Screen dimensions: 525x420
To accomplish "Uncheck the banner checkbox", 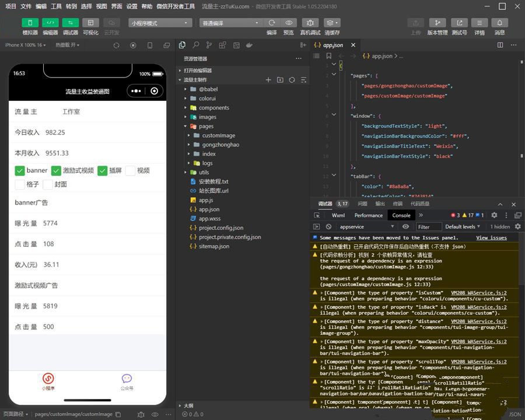I will (x=20, y=170).
